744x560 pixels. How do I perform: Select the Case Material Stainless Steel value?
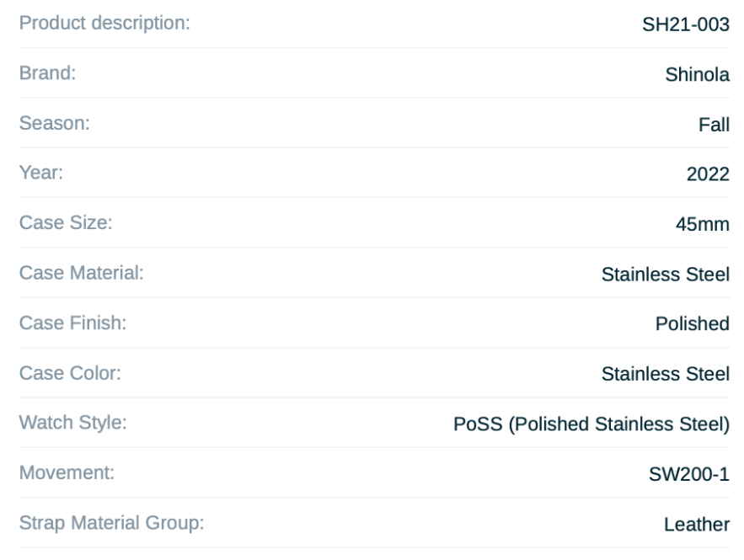click(x=666, y=275)
